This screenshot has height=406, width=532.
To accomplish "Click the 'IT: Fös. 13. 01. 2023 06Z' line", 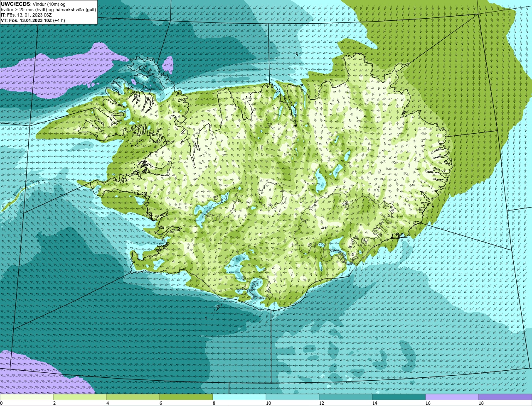I will pos(26,15).
